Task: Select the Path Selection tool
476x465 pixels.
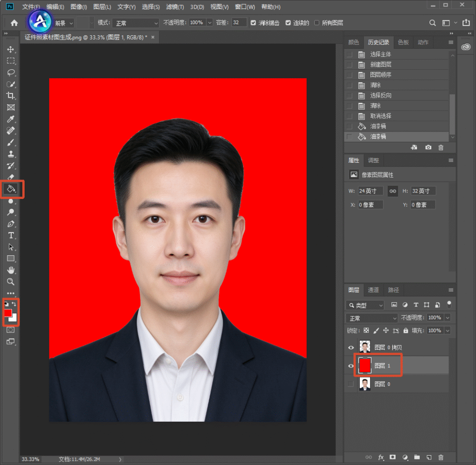Action: [x=11, y=247]
